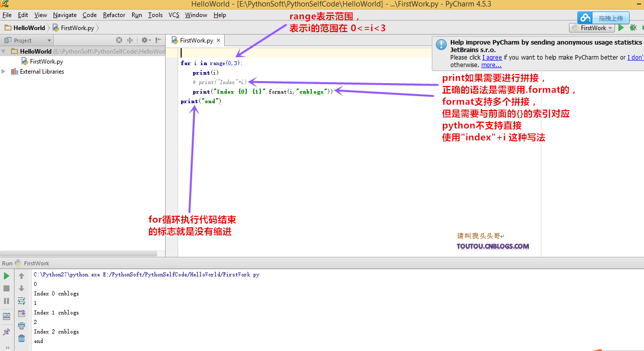Restore layout icon in Run panel

coord(7,316)
